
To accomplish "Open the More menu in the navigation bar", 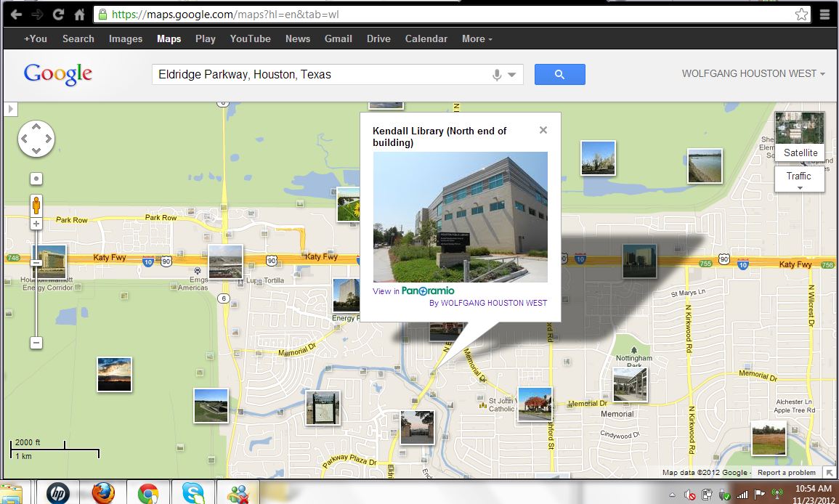I will [477, 38].
